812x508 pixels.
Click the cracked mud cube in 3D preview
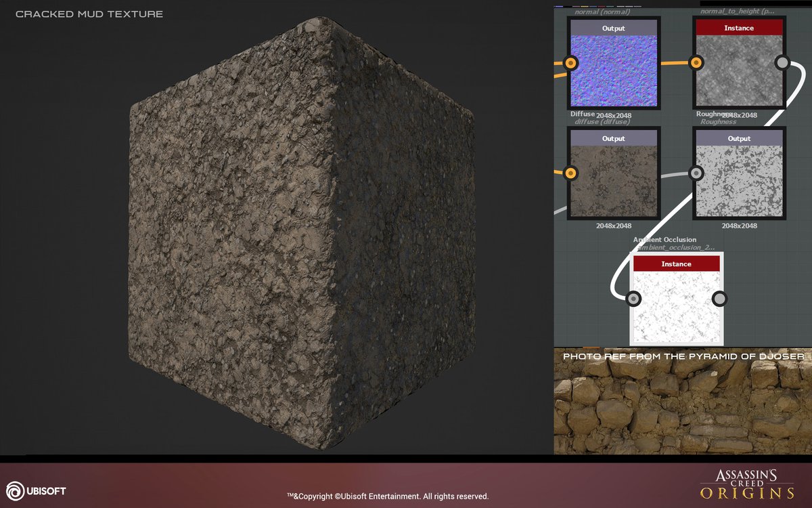pos(301,244)
